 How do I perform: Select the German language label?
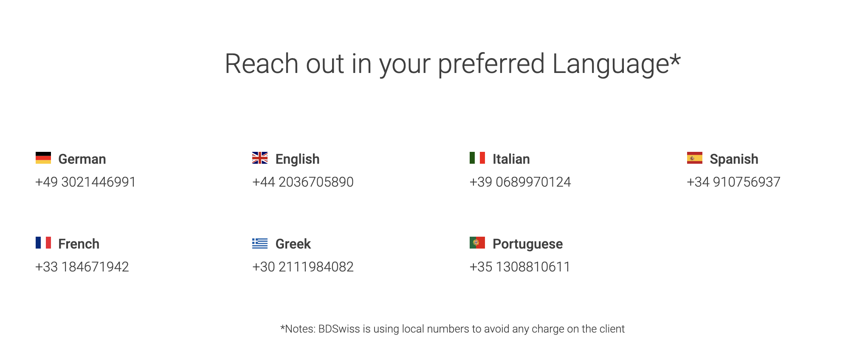(x=82, y=159)
